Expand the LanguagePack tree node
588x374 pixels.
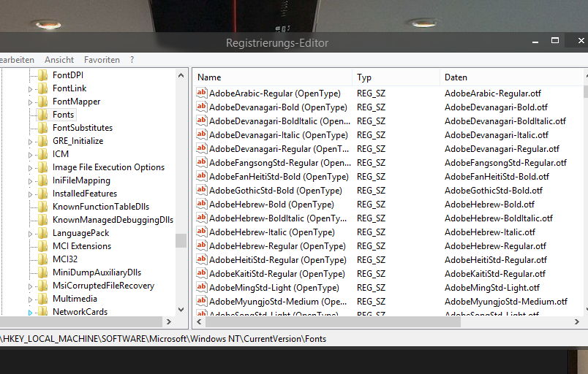[31, 234]
